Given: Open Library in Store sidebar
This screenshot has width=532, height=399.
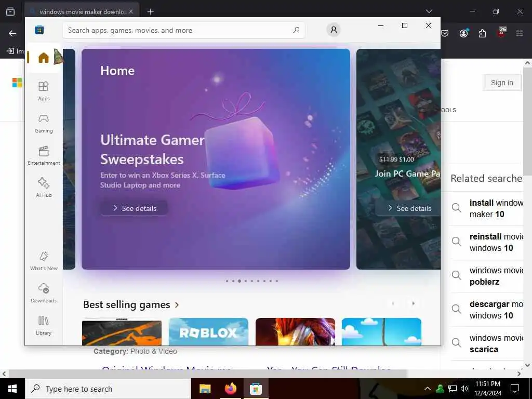Looking at the screenshot, I should click(44, 325).
